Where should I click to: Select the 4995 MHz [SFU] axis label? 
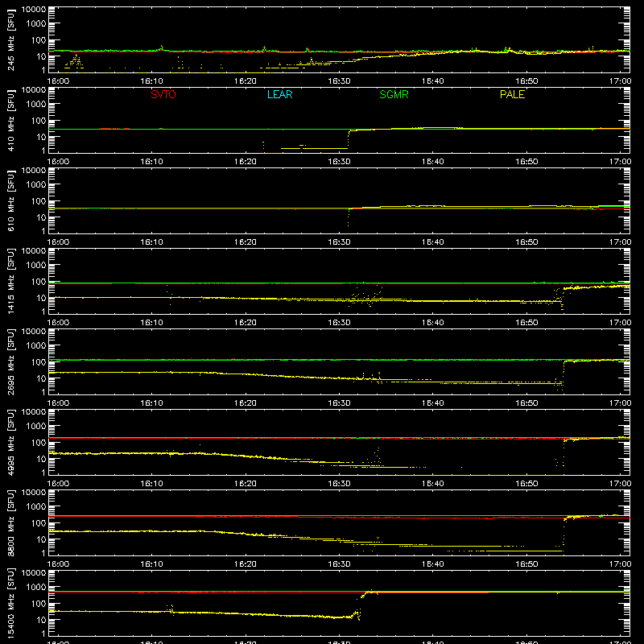(10, 443)
